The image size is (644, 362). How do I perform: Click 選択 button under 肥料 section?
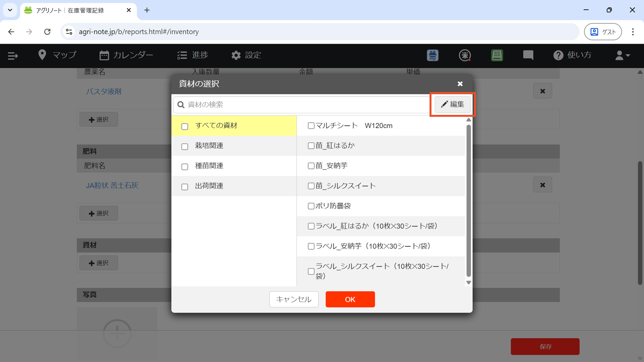tap(99, 213)
